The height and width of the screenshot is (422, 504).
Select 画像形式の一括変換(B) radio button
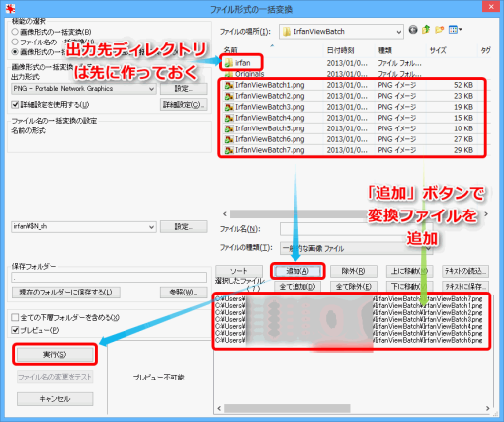click(x=15, y=32)
